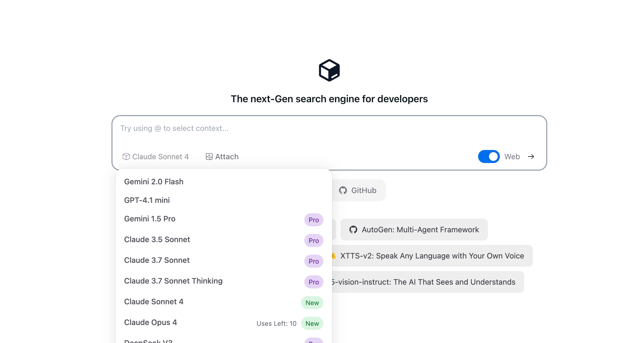This screenshot has height=343, width=644.
Task: Open XTTS-v2 Speak Any Language suggestion
Action: pyautogui.click(x=432, y=256)
